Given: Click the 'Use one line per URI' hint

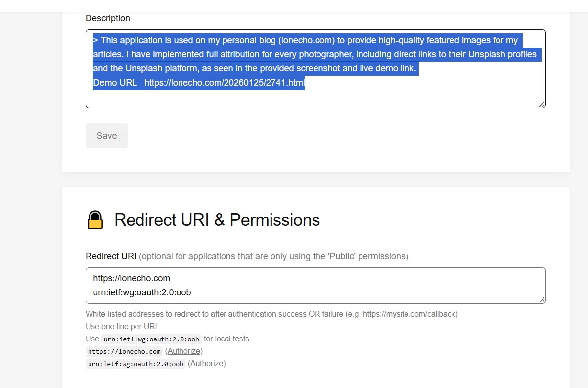Looking at the screenshot, I should [x=121, y=327].
